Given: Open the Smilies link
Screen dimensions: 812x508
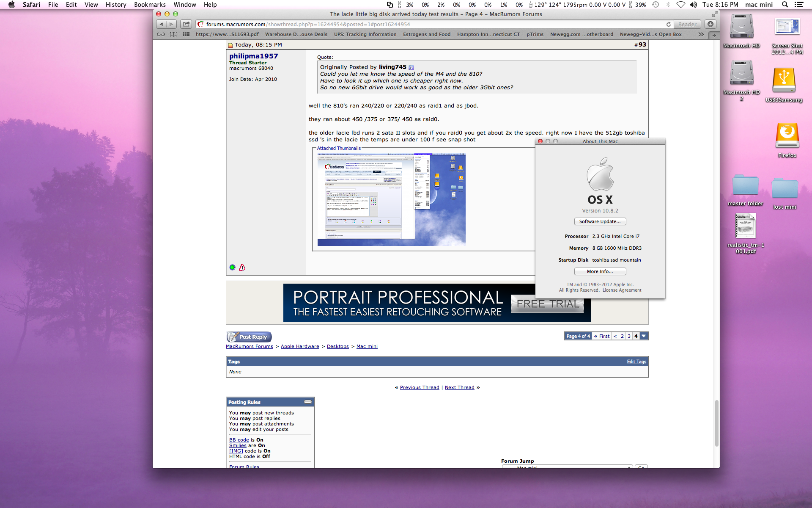Looking at the screenshot, I should click(x=238, y=445).
